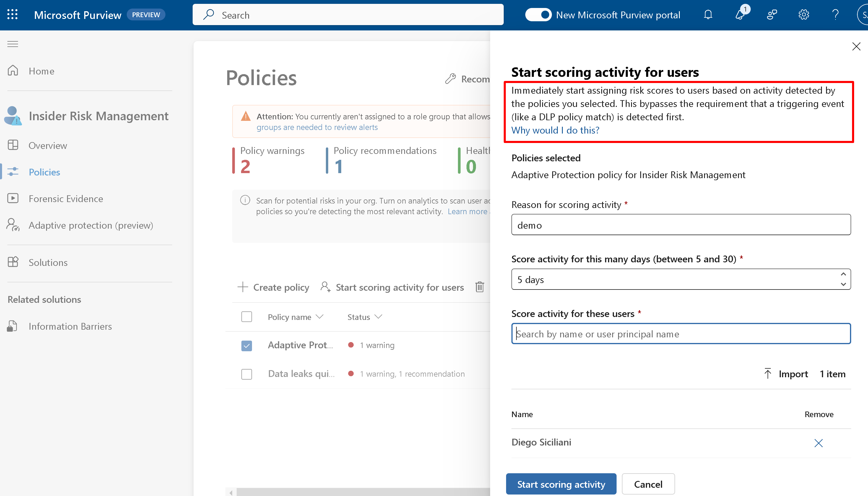Go to Adaptive protection (preview) page

(x=91, y=225)
